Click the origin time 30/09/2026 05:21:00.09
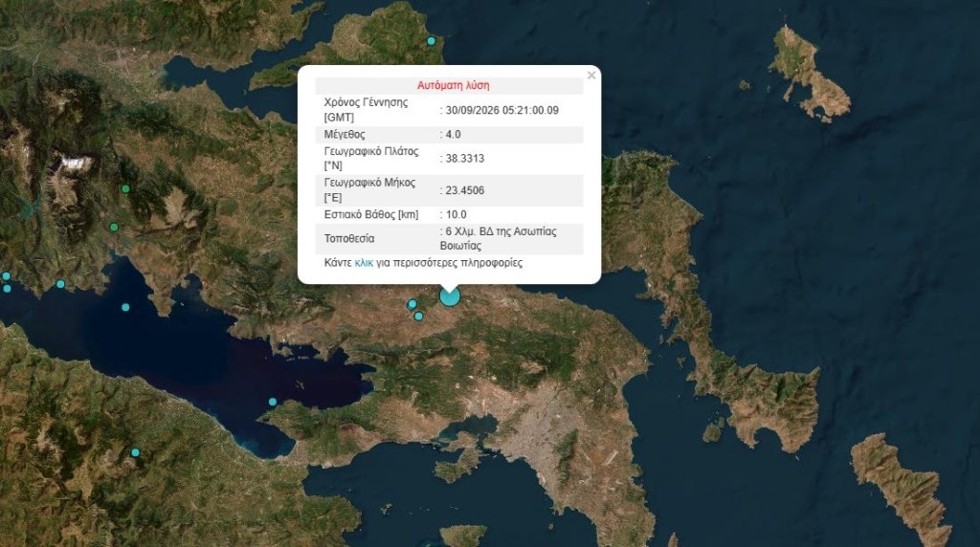Image resolution: width=980 pixels, height=547 pixels. pyautogui.click(x=501, y=111)
